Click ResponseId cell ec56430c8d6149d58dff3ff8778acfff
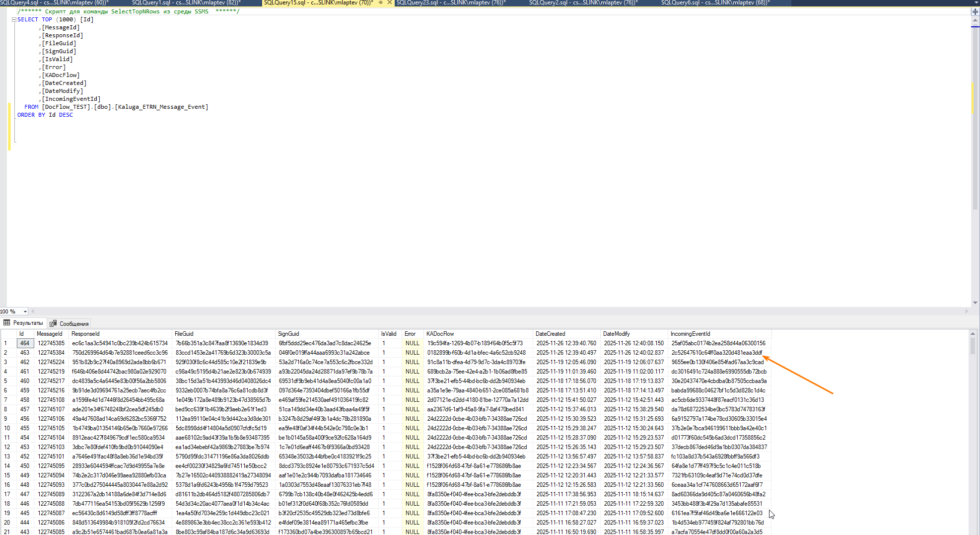Screen dimensions: 980x535 click(x=120, y=513)
